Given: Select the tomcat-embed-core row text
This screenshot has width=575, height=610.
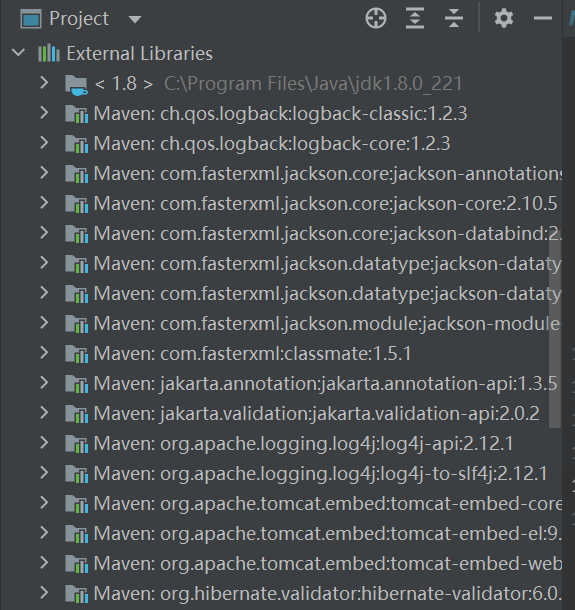Looking at the screenshot, I should (328, 504).
